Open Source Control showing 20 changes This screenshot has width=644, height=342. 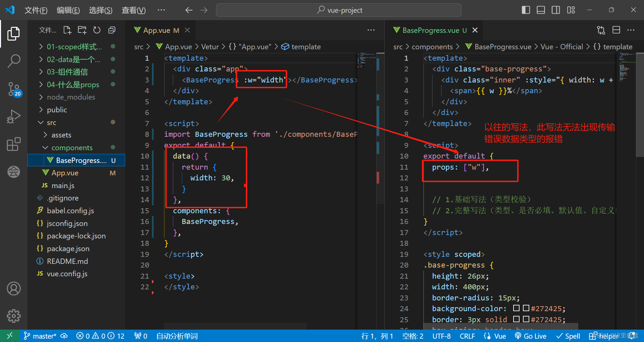(13, 89)
